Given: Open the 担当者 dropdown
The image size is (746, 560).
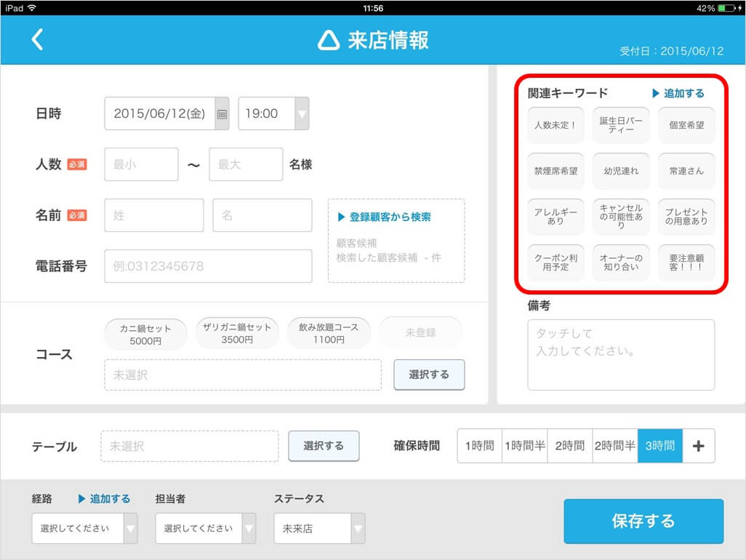Looking at the screenshot, I should coord(206,529).
